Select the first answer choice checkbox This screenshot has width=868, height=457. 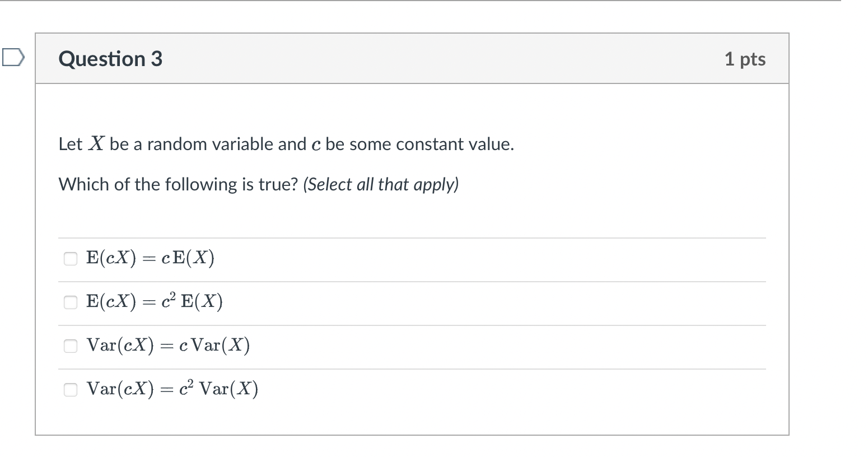pos(70,258)
